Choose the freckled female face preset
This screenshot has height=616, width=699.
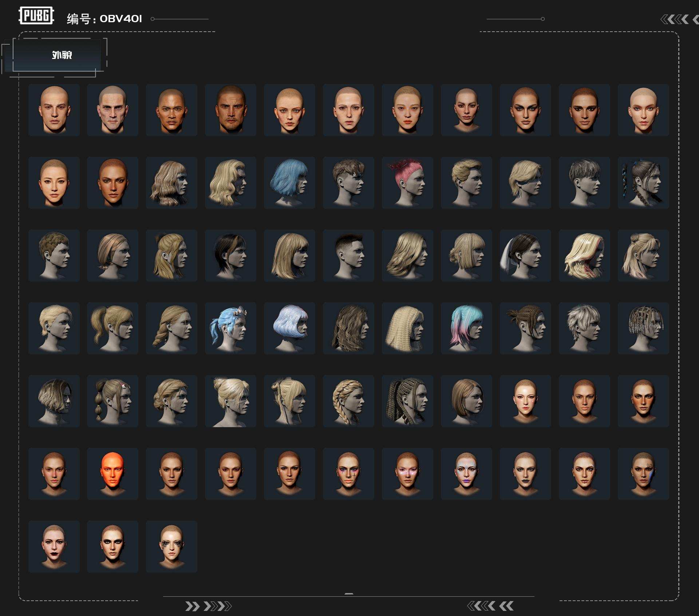[x=289, y=110]
